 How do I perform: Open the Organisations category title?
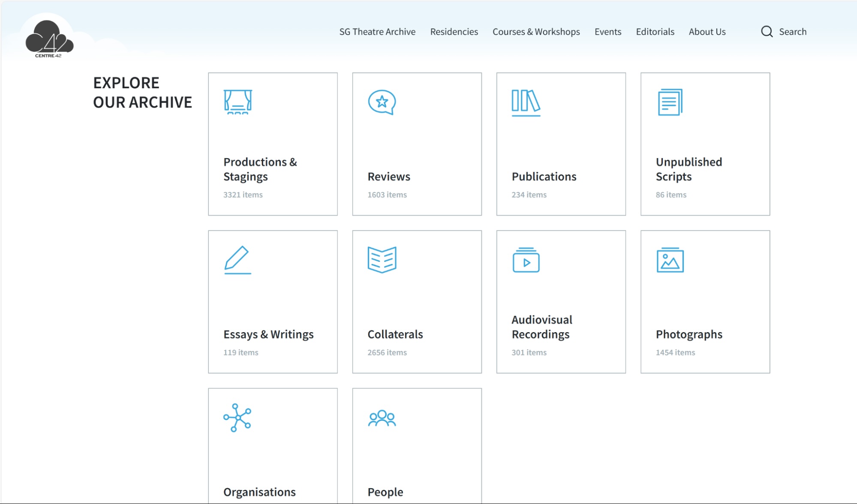(259, 492)
